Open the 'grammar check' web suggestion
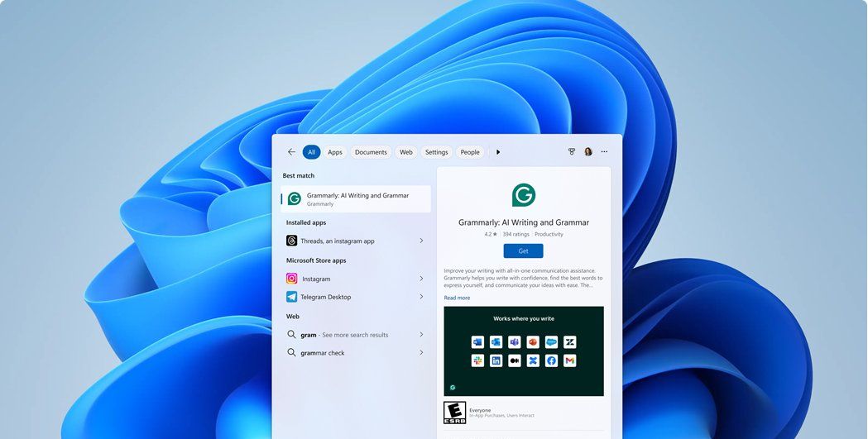868x439 pixels. point(356,352)
